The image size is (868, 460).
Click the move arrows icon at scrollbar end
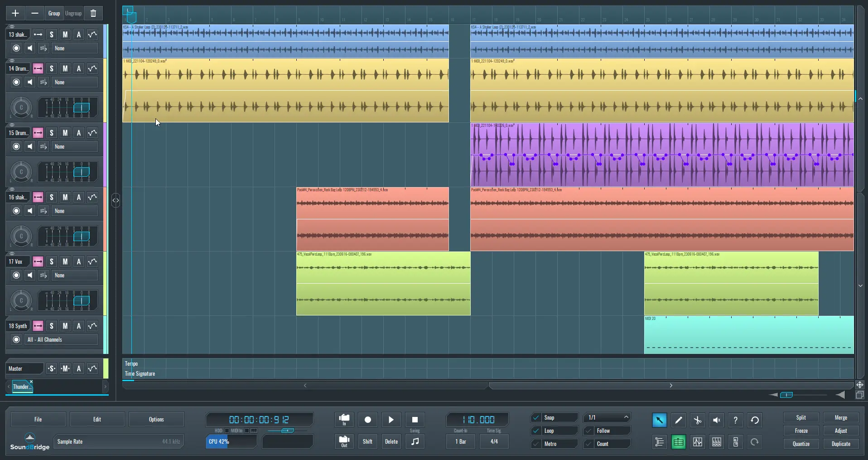(859, 385)
